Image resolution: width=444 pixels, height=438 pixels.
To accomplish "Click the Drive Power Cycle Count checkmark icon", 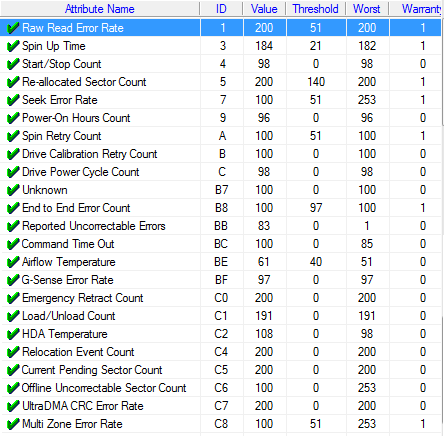I will pyautogui.click(x=13, y=172).
